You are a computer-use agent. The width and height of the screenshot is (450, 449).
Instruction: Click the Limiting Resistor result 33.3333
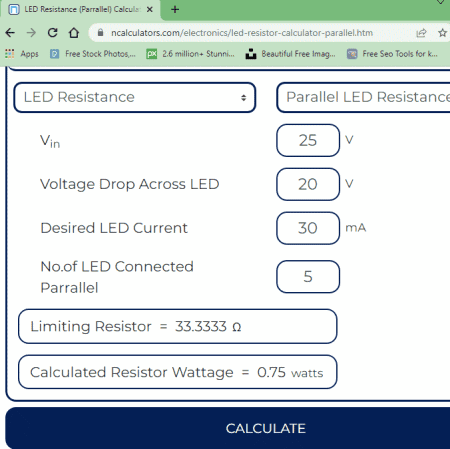tap(177, 326)
